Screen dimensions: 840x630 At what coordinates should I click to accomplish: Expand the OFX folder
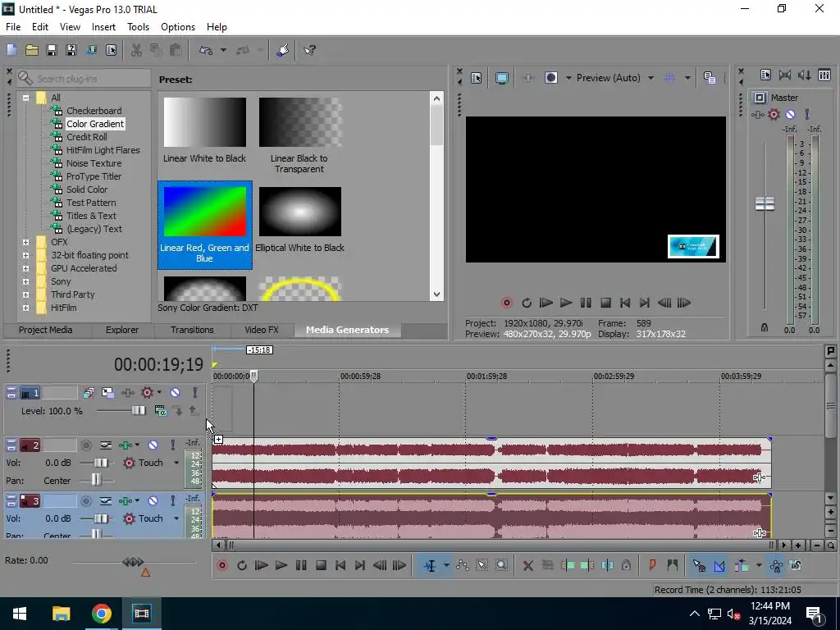tap(25, 242)
